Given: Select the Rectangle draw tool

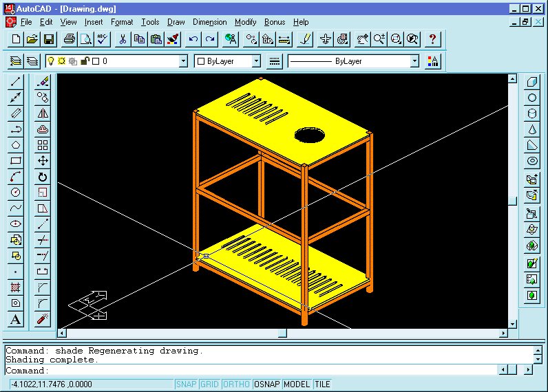Looking at the screenshot, I should (15, 161).
